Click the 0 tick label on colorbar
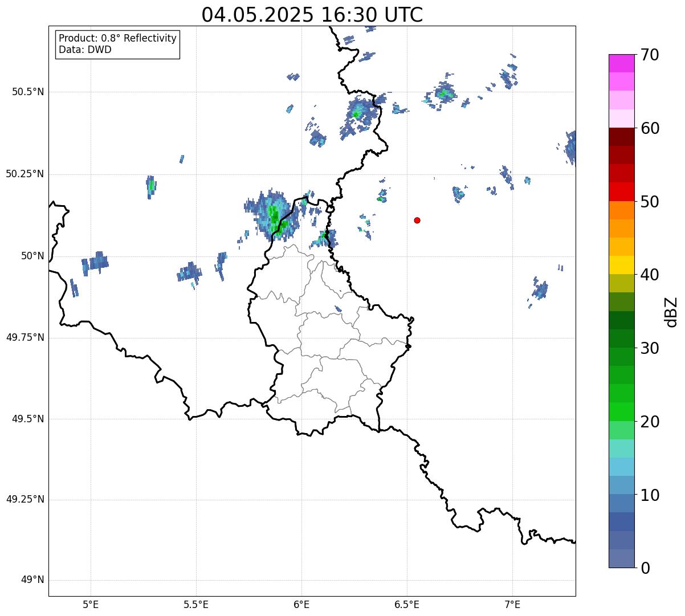 pos(645,568)
